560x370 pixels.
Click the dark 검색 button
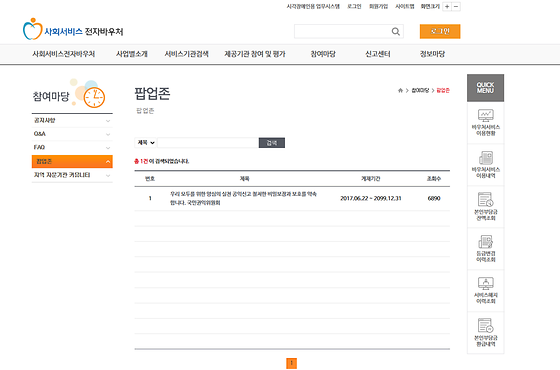click(272, 143)
